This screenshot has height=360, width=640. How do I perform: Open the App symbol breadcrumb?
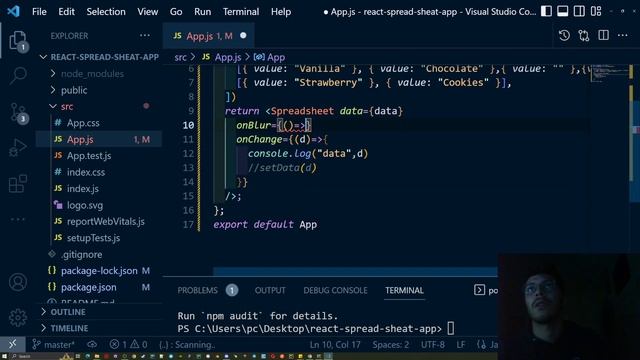pyautogui.click(x=269, y=57)
